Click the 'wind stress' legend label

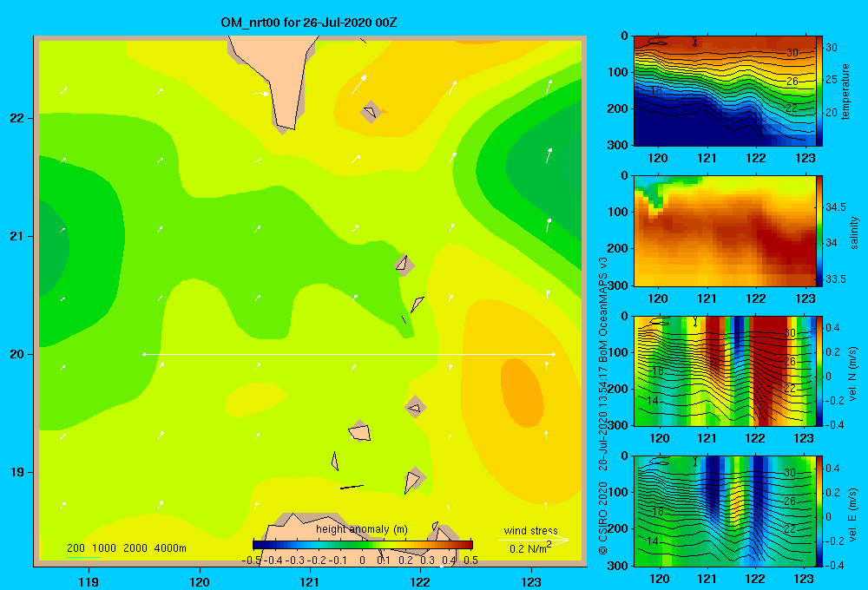pos(531,530)
